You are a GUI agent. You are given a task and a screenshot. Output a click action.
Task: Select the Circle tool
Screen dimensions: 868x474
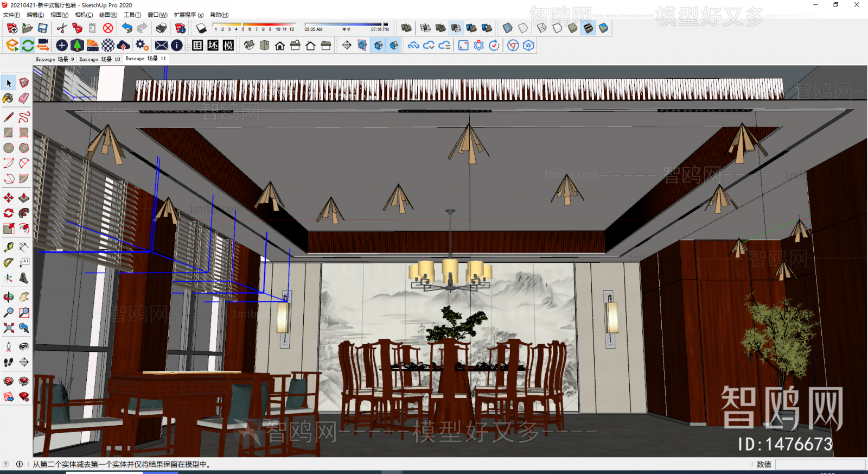(x=9, y=148)
